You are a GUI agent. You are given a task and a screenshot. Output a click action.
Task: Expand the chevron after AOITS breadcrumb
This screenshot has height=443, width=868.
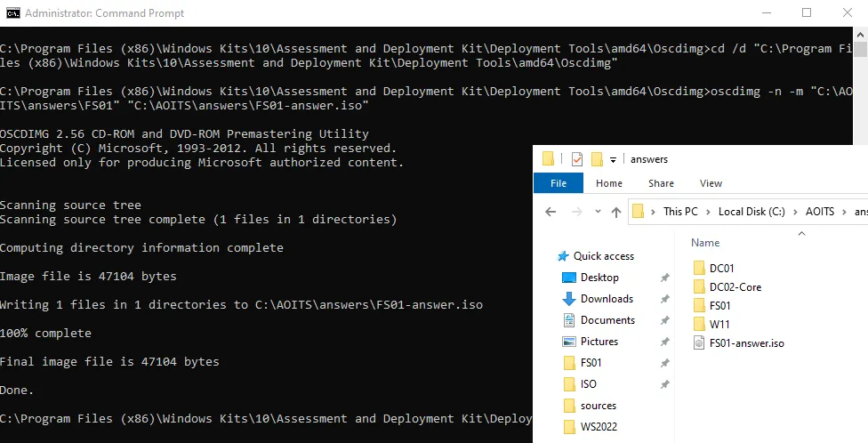tap(845, 212)
